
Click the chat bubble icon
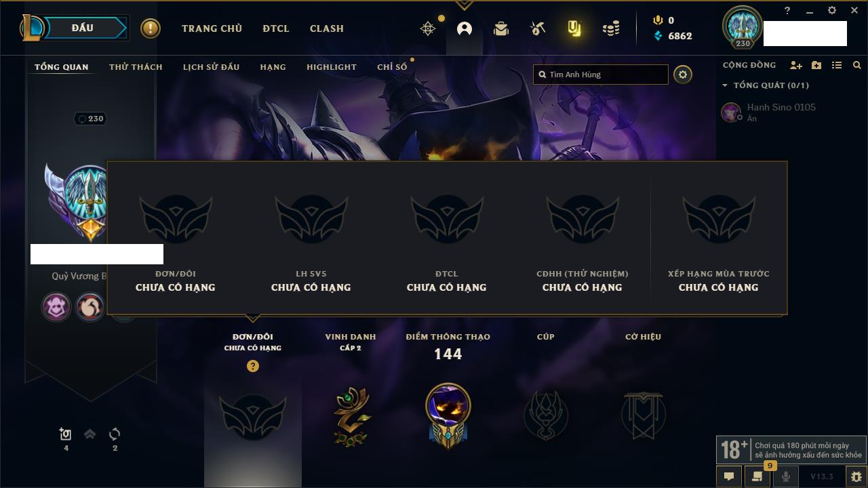[729, 476]
